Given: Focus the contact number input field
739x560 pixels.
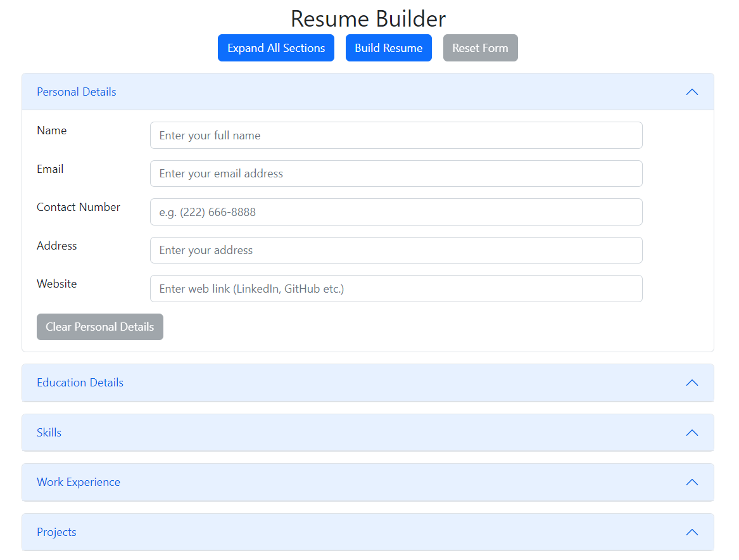Looking at the screenshot, I should point(396,212).
